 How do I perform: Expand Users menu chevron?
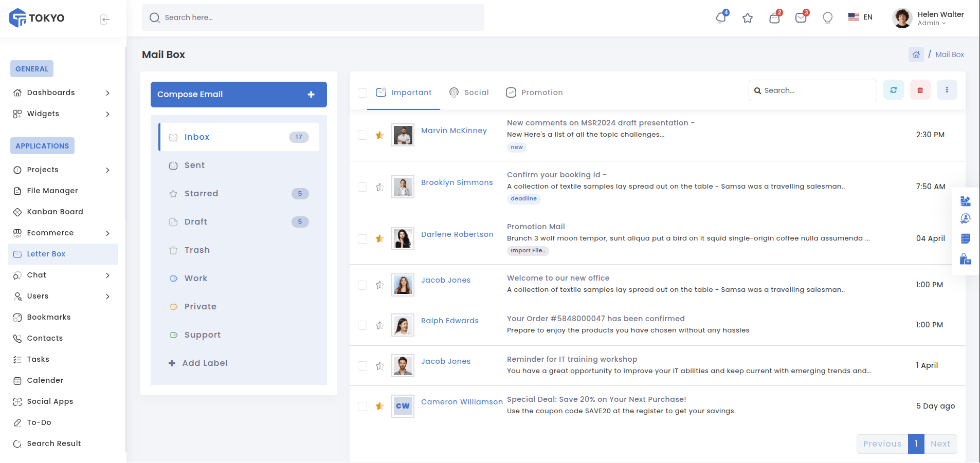coord(107,297)
